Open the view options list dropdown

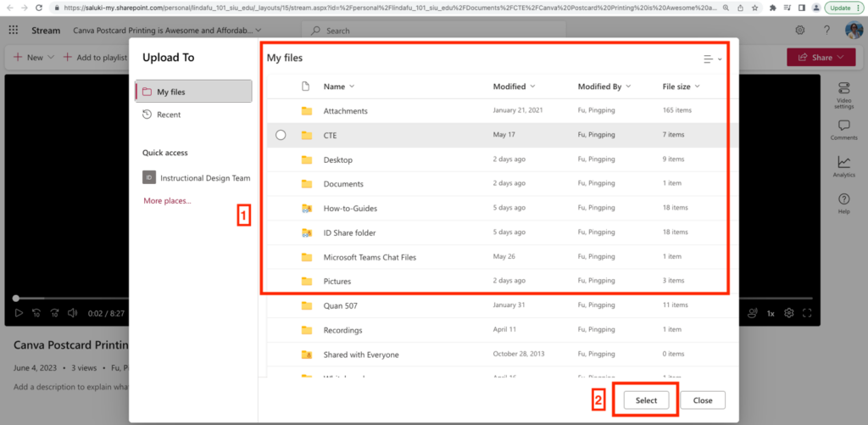pos(712,59)
